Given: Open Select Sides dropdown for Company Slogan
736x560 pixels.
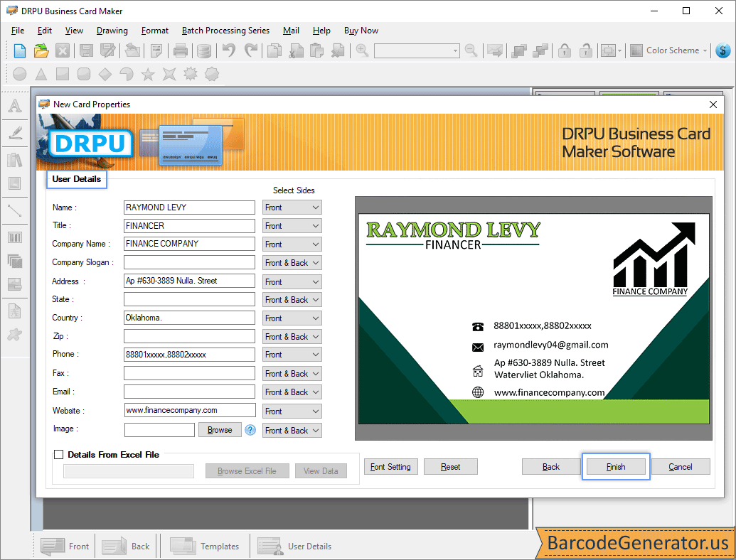Looking at the screenshot, I should 292,263.
